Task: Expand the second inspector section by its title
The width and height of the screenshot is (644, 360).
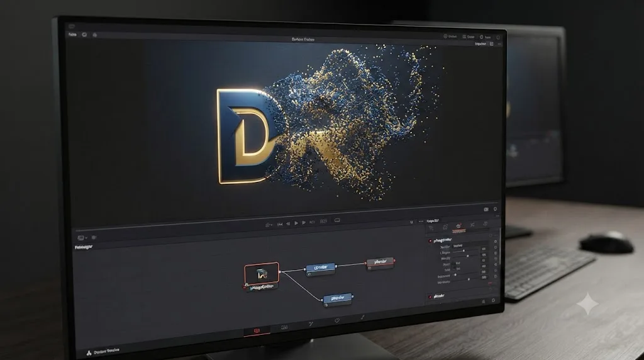Action: pos(439,296)
